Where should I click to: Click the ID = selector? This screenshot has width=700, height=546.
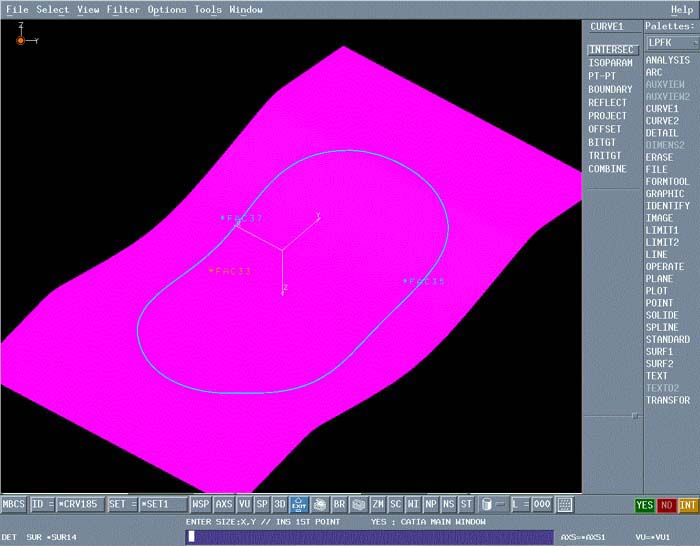pos(42,504)
